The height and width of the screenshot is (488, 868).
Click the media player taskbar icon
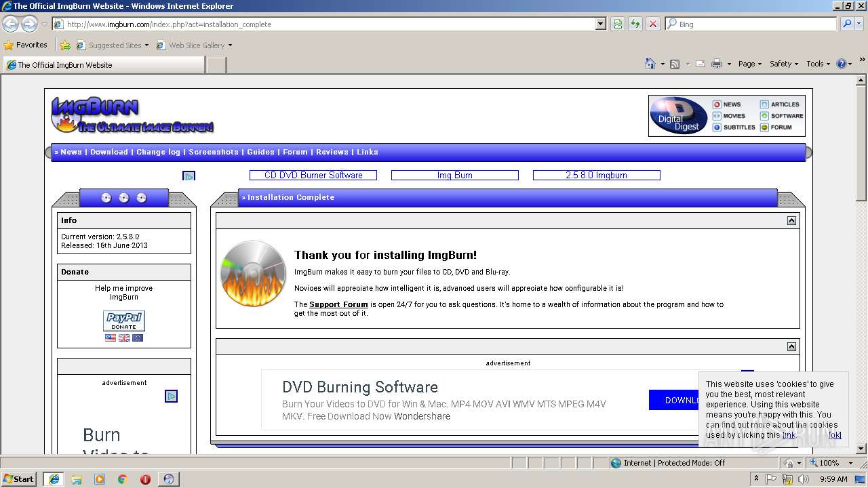[x=100, y=479]
